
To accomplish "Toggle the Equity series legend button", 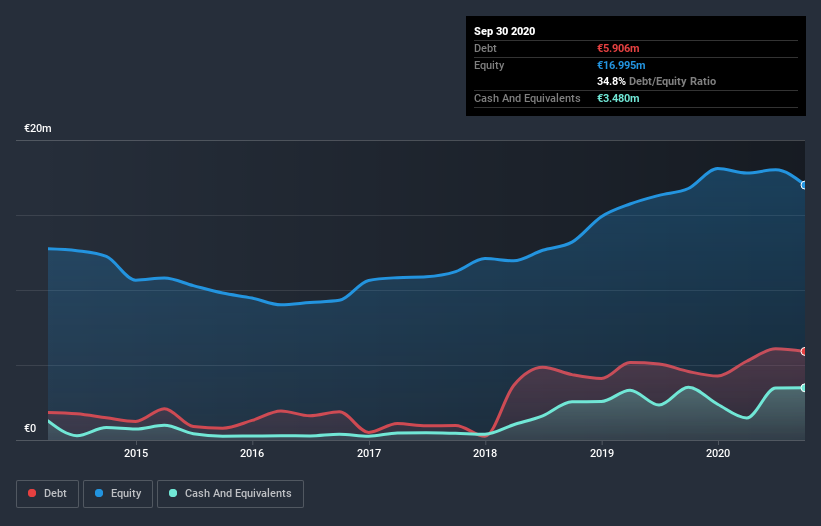I will click(118, 494).
